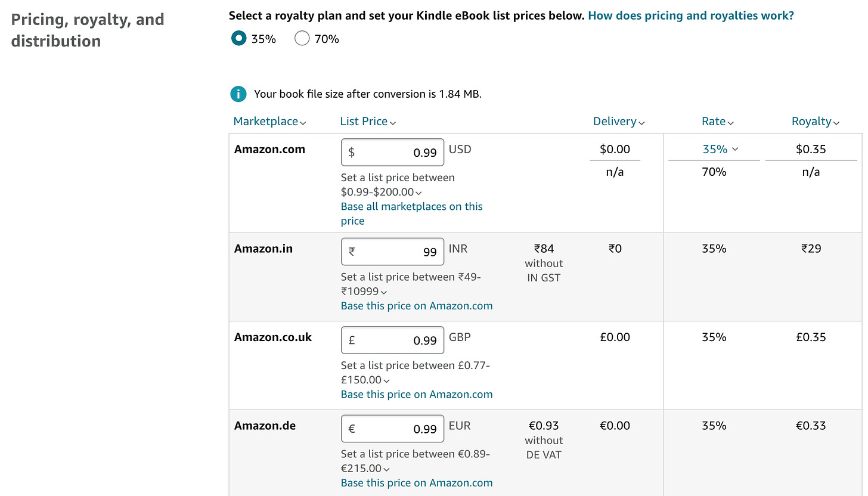Base the Amazon.co.uk price on Amazon.com
This screenshot has width=868, height=496.
tap(417, 394)
